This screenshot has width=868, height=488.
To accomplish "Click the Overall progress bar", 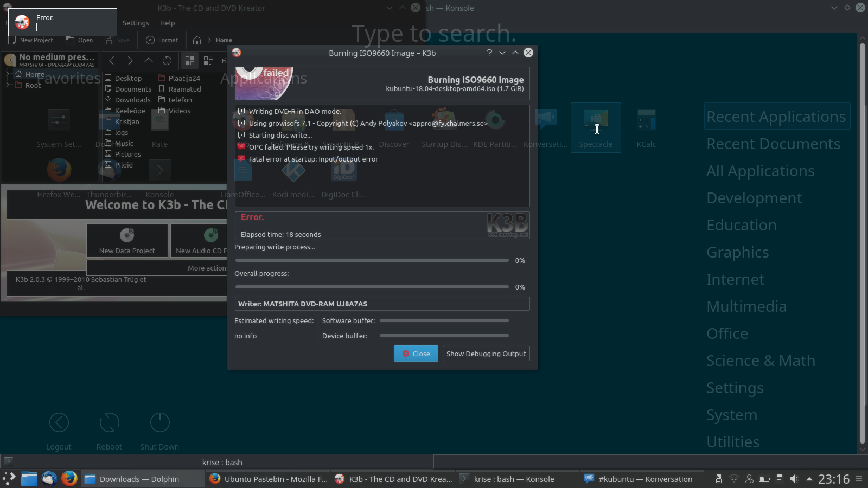I will click(x=372, y=287).
